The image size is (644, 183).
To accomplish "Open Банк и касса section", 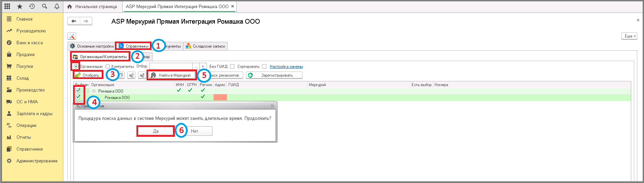I will pos(29,43).
